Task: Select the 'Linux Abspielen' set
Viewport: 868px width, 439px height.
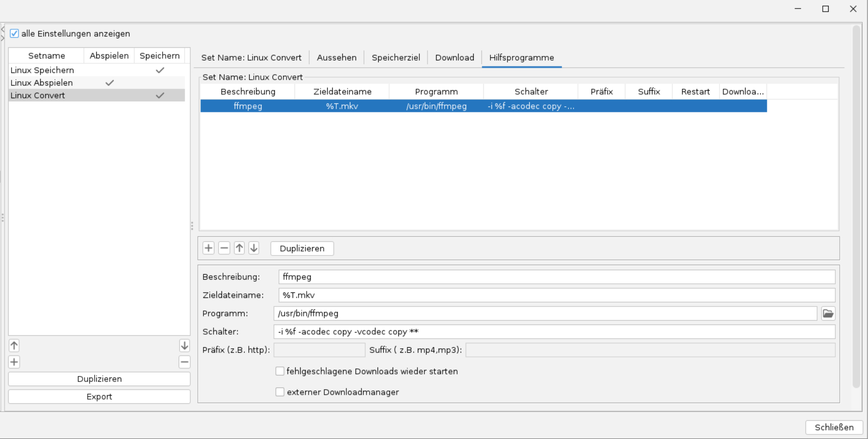Action: (x=97, y=83)
